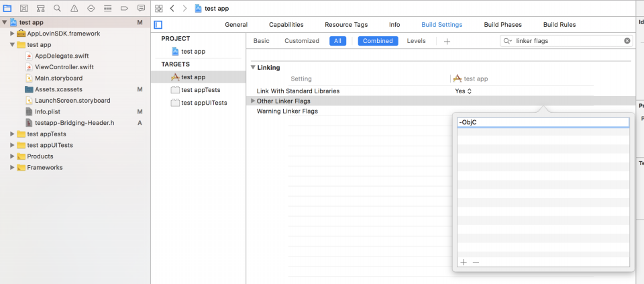This screenshot has height=284, width=644.
Task: Open the Resource Tags tab
Action: point(346,25)
